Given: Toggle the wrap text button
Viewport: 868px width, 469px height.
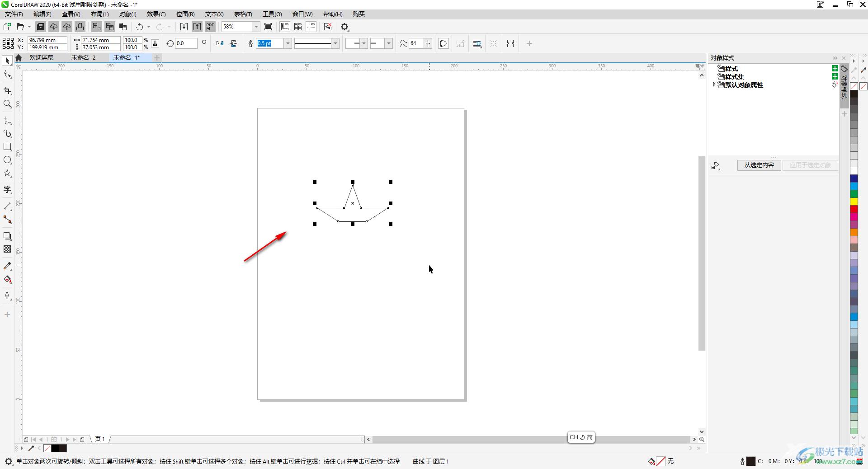Looking at the screenshot, I should (477, 43).
